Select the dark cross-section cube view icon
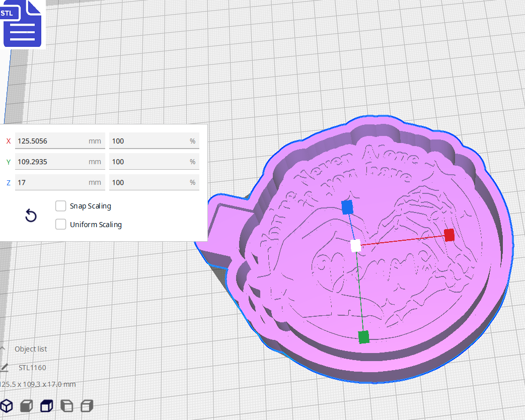This screenshot has width=525, height=420. (46, 405)
